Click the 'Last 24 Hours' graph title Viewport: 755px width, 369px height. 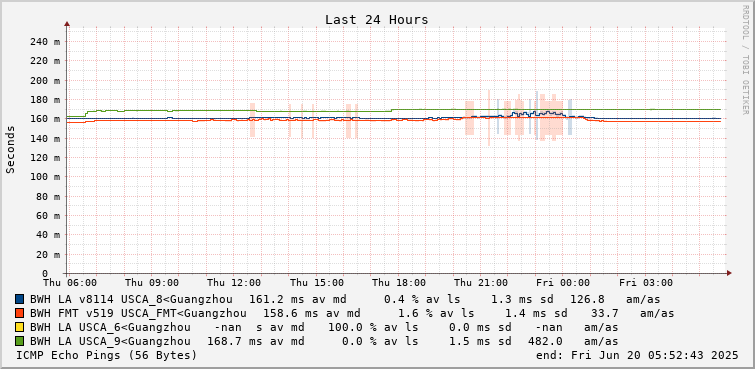pos(377,20)
